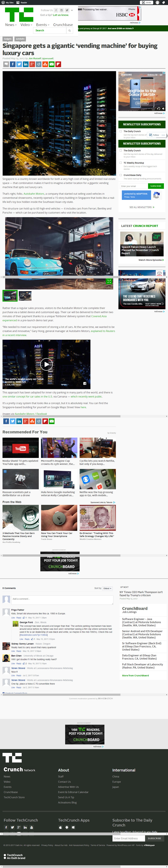Open the SpaceX Falcon Heavy Crunch Report thumbnail

point(142,244)
